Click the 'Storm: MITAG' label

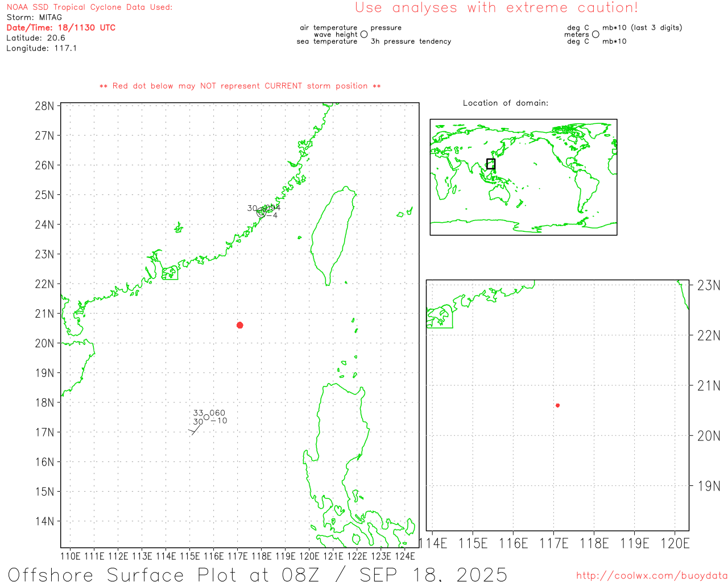34,18
